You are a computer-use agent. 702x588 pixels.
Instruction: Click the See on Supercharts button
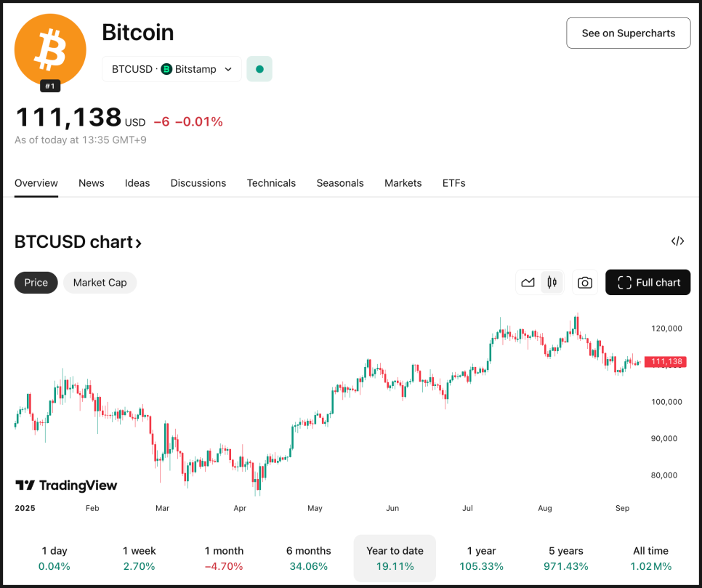tap(628, 33)
